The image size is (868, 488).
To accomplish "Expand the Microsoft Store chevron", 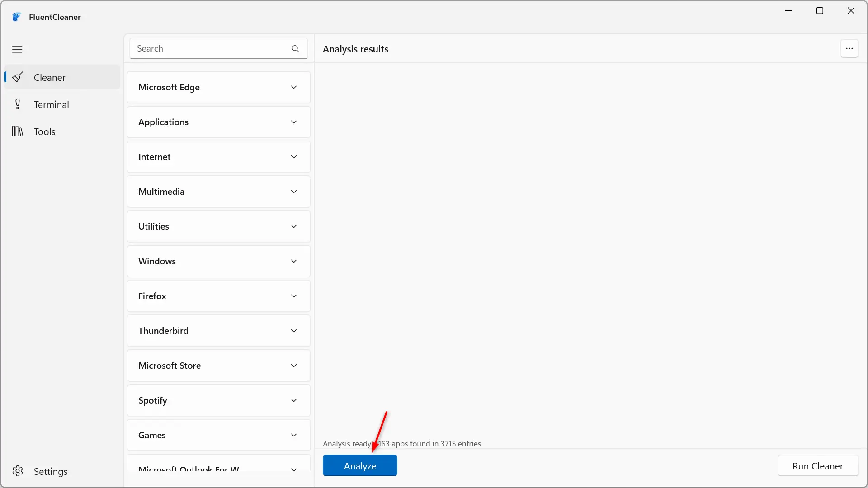I will 294,366.
